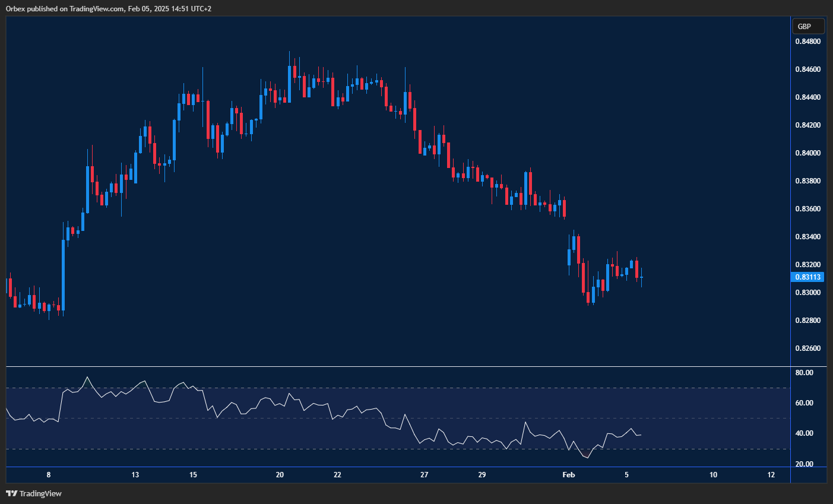
Task: Click the Feb label on the date axis
Action: (x=568, y=475)
